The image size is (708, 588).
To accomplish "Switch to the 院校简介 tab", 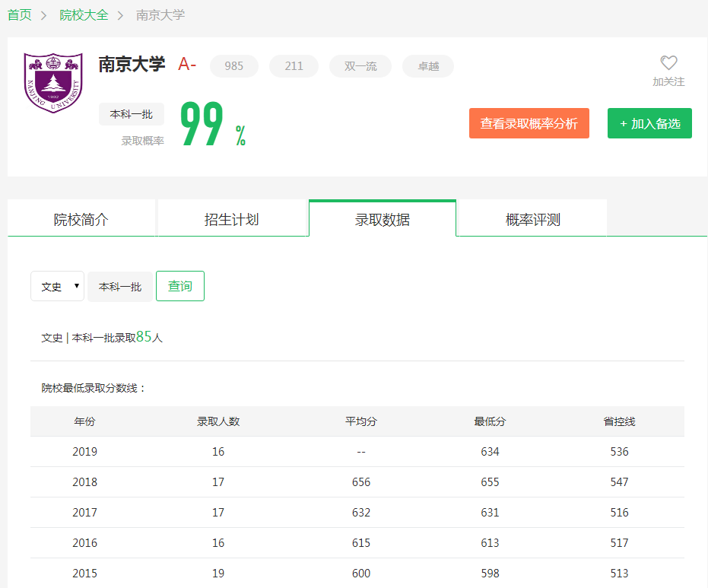I will pos(81,220).
